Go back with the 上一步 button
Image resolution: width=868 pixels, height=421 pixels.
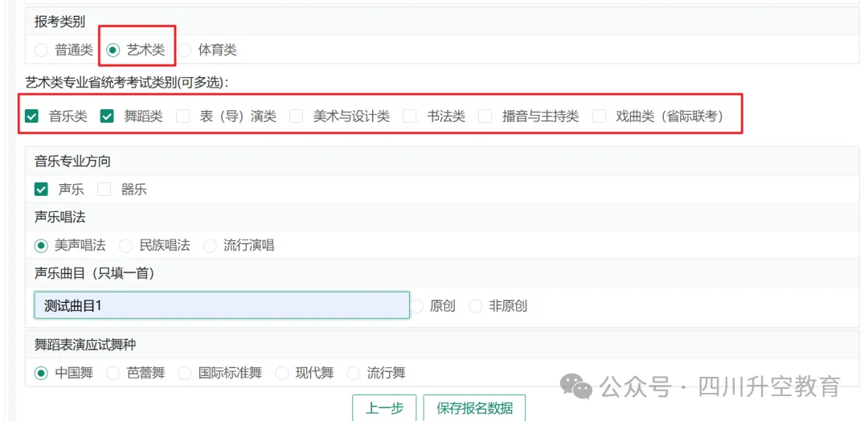384,408
